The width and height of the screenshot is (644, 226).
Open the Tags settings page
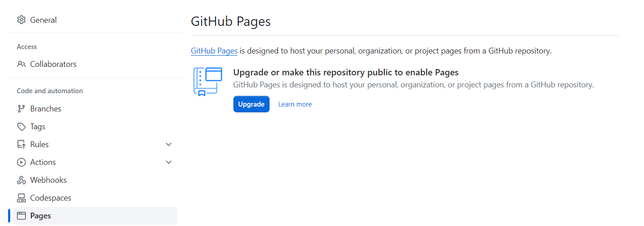(x=95, y=127)
